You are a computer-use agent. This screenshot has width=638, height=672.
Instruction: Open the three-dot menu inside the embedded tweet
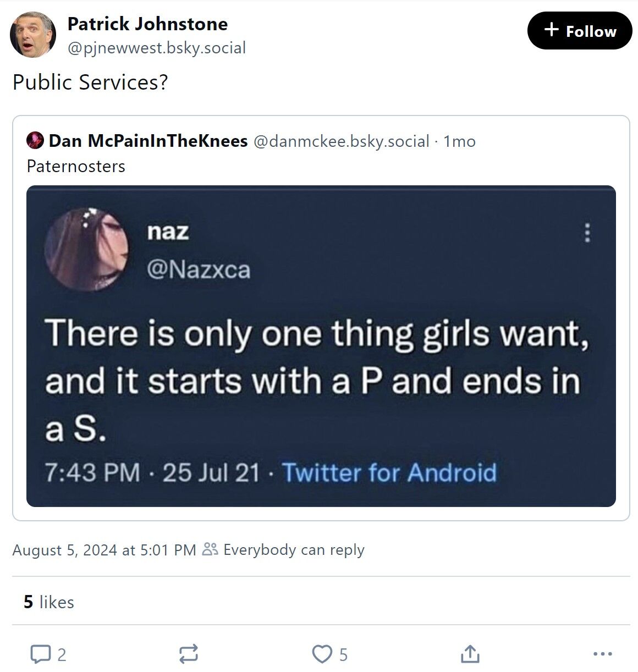tap(587, 233)
